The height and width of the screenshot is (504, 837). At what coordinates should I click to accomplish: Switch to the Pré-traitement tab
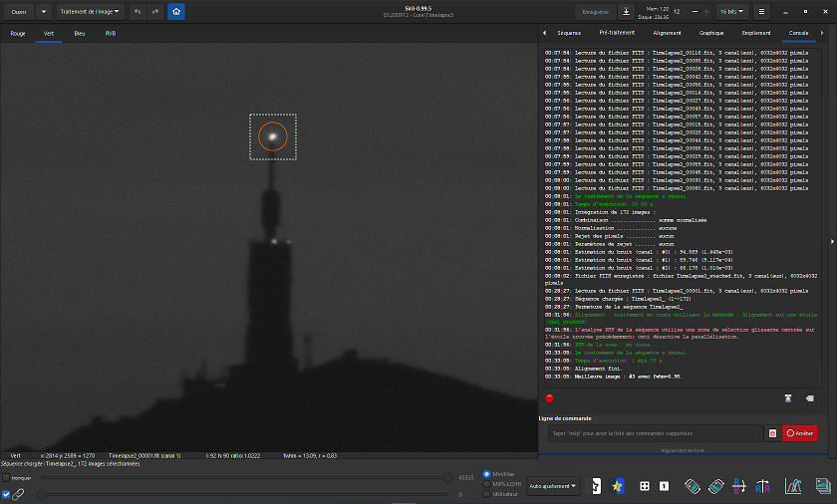(x=617, y=33)
